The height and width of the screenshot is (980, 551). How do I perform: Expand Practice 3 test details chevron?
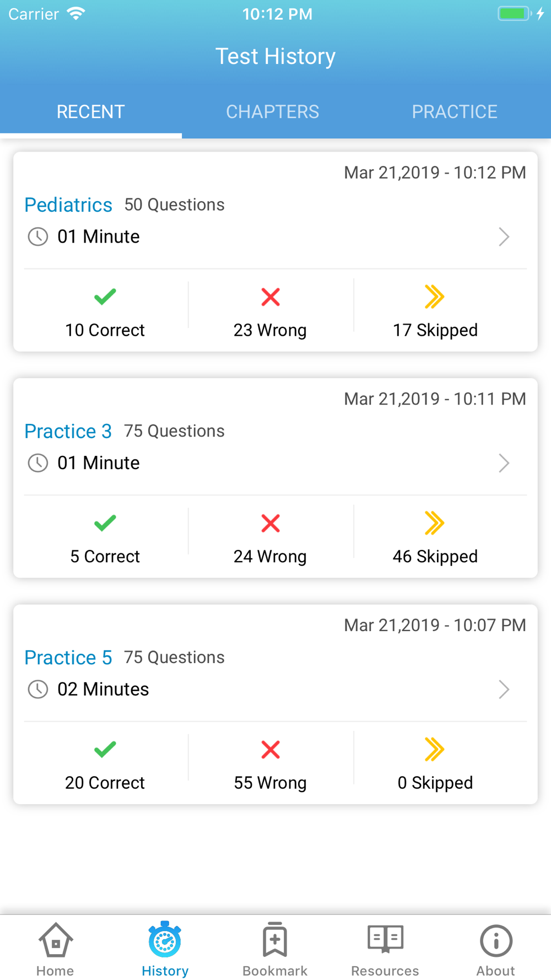pyautogui.click(x=504, y=463)
